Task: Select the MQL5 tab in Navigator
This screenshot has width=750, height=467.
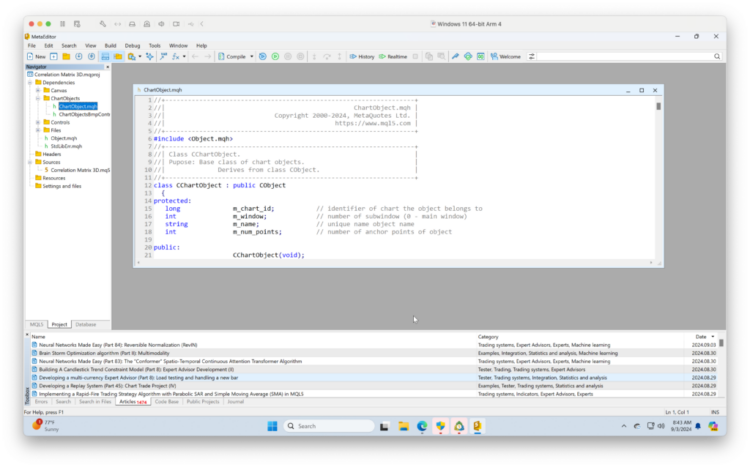Action: [x=36, y=324]
